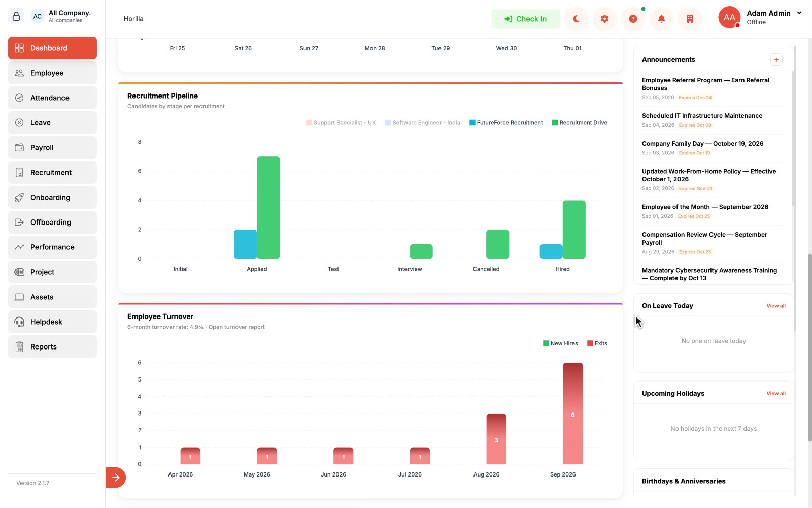Open the Dashboard menu item
The width and height of the screenshot is (812, 508).
pyautogui.click(x=52, y=48)
